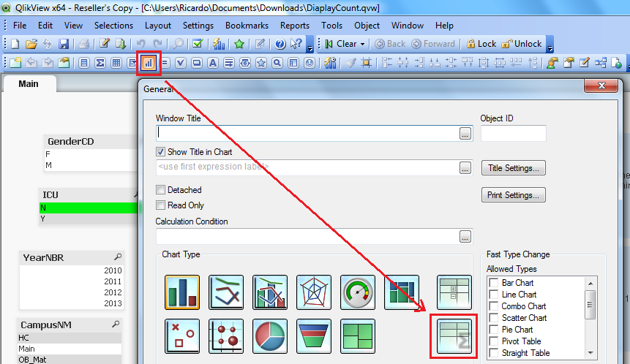Viewport: 630px width, 364px height.
Task: Select value 2012 in YearNBR list
Action: click(72, 292)
